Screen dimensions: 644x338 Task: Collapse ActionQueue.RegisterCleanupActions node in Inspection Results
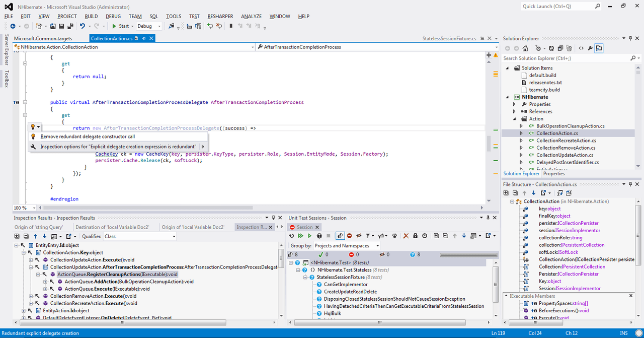pos(38,275)
